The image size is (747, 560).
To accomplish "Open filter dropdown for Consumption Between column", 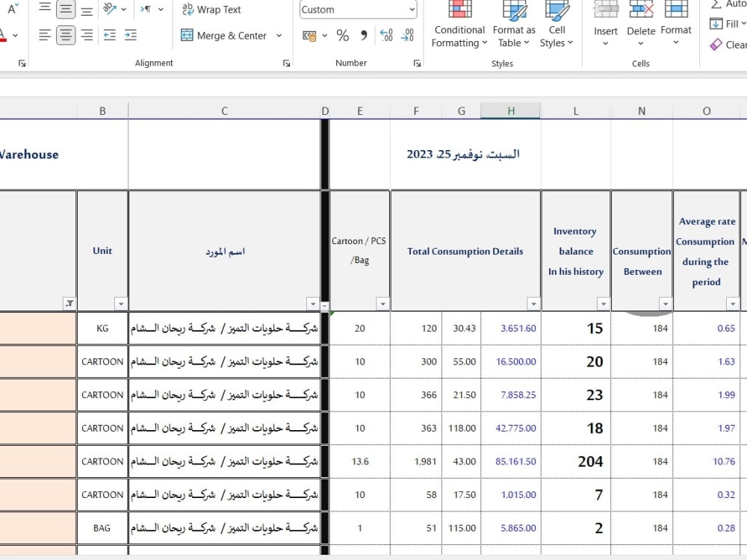I will (665, 303).
